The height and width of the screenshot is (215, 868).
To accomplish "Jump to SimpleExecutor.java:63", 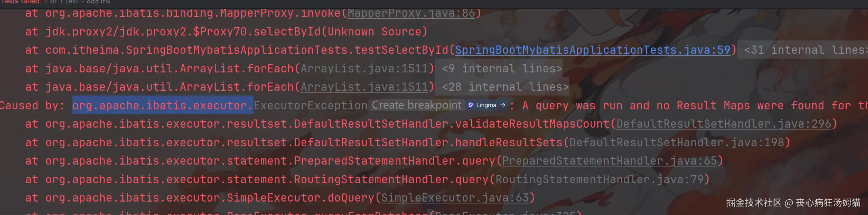I will pos(455,198).
